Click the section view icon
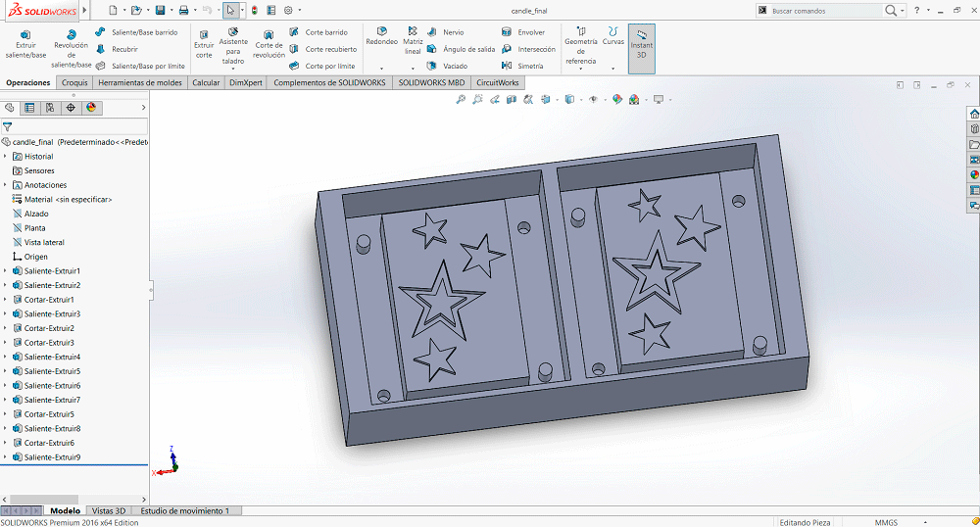980x527 pixels. 512,99
